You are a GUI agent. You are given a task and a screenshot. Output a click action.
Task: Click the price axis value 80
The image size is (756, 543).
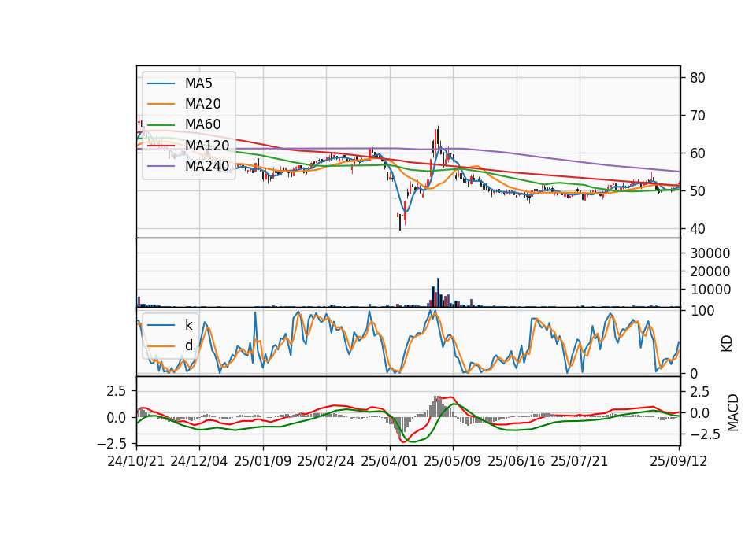coord(697,78)
